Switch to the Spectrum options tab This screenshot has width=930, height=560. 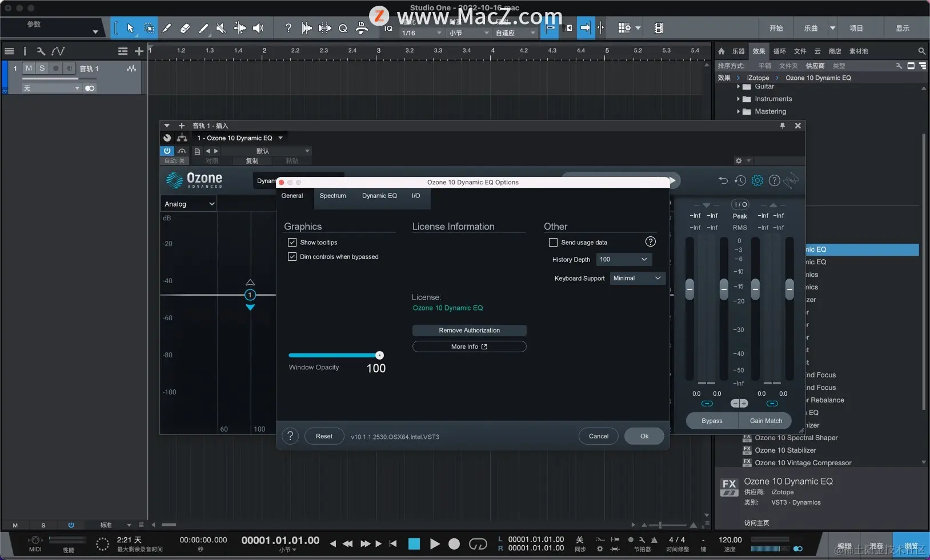coord(332,196)
